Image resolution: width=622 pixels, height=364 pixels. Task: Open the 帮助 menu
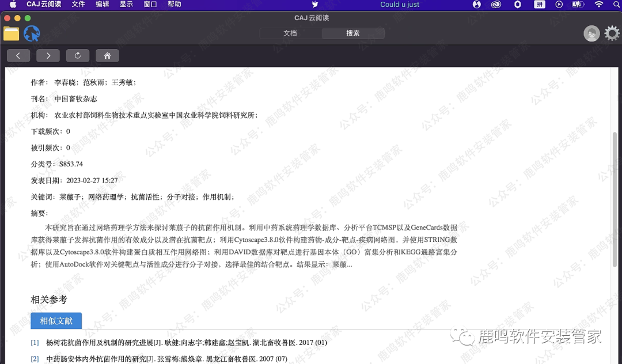174,5
